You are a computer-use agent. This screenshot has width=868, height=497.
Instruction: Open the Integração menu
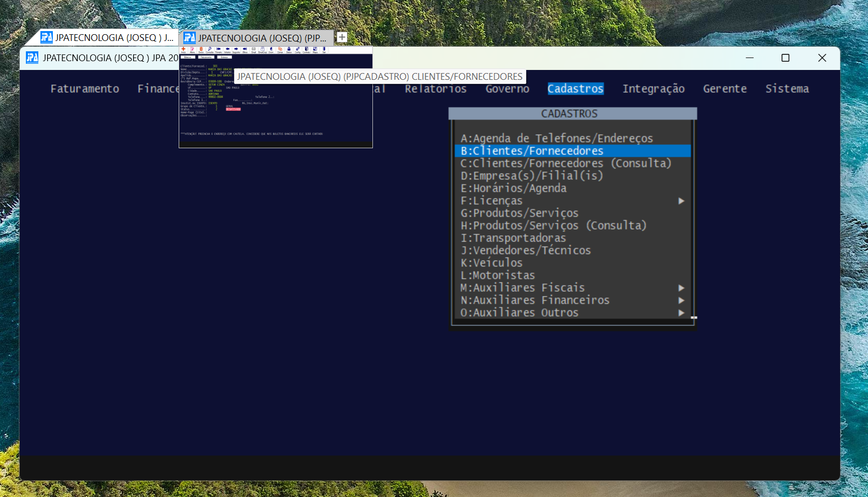click(653, 89)
